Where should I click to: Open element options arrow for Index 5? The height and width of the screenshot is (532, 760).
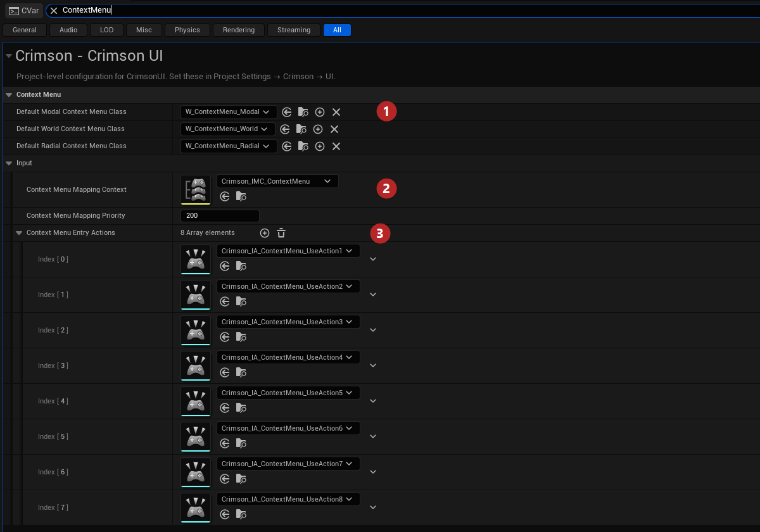pyautogui.click(x=373, y=436)
